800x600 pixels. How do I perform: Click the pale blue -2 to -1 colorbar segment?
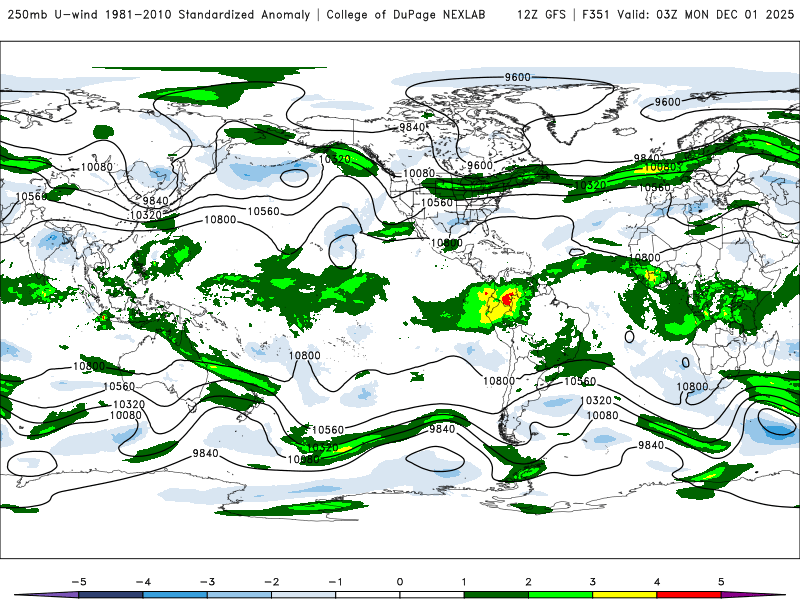pos(304,595)
